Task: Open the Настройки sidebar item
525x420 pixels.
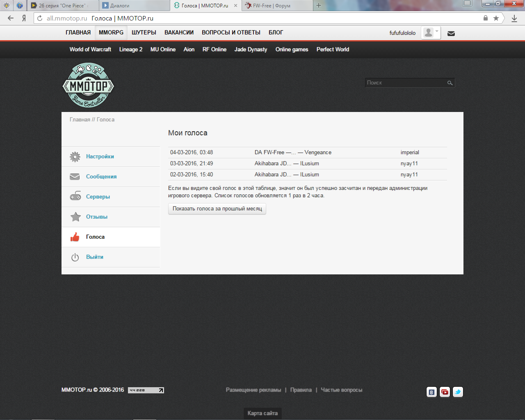Action: coord(100,157)
